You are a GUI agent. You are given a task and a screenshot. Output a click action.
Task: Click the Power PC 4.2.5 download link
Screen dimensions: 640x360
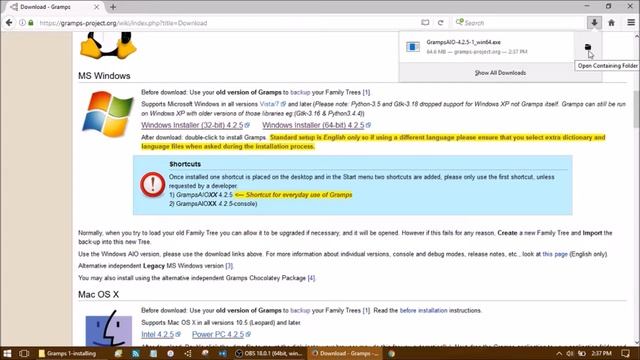(x=221, y=334)
